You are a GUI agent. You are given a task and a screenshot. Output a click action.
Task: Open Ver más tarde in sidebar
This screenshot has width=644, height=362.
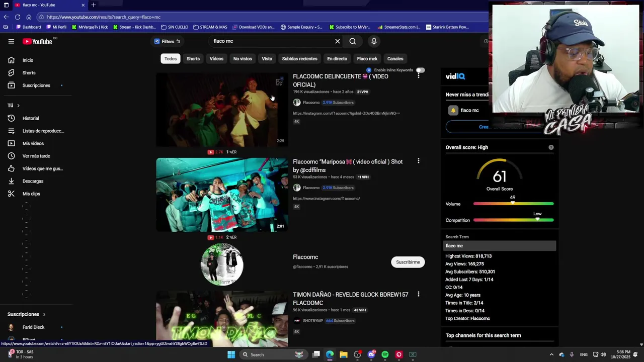click(x=36, y=156)
